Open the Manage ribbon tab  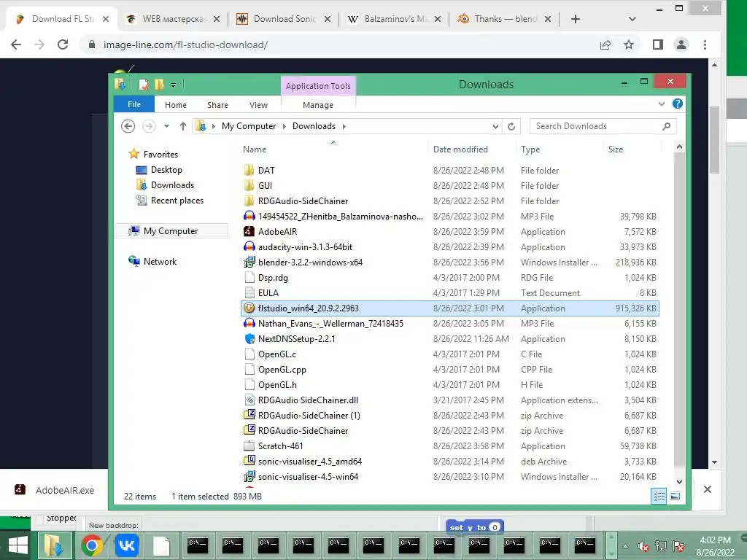pyautogui.click(x=318, y=105)
